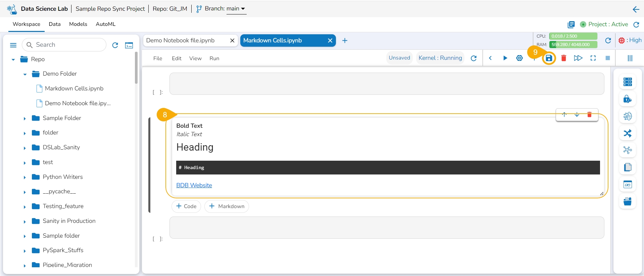Screen dimensions: 644x276
Task: Click the shuffle arrows icon in right sidebar
Action: (628, 133)
